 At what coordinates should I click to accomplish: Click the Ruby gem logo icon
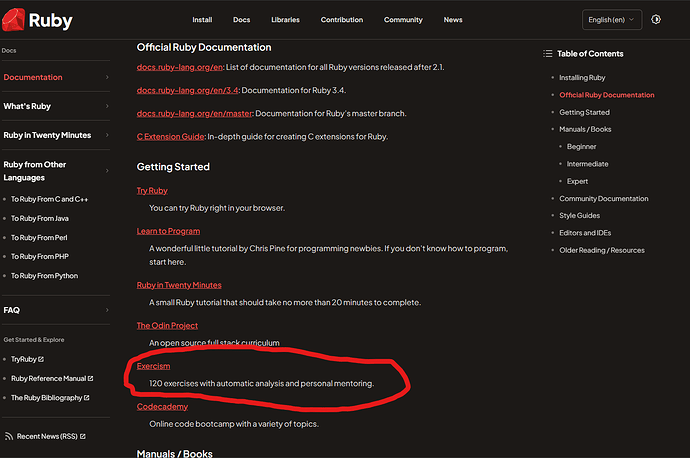[x=13, y=20]
